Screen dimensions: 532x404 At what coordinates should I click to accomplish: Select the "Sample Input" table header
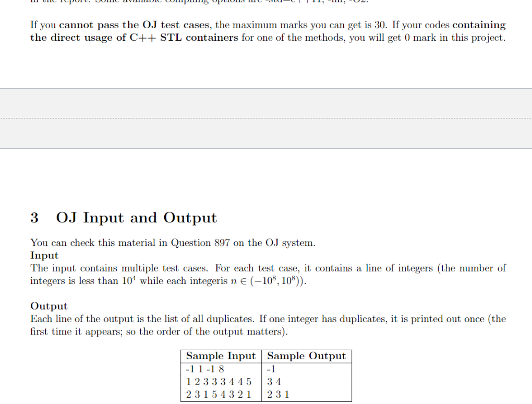(x=221, y=356)
